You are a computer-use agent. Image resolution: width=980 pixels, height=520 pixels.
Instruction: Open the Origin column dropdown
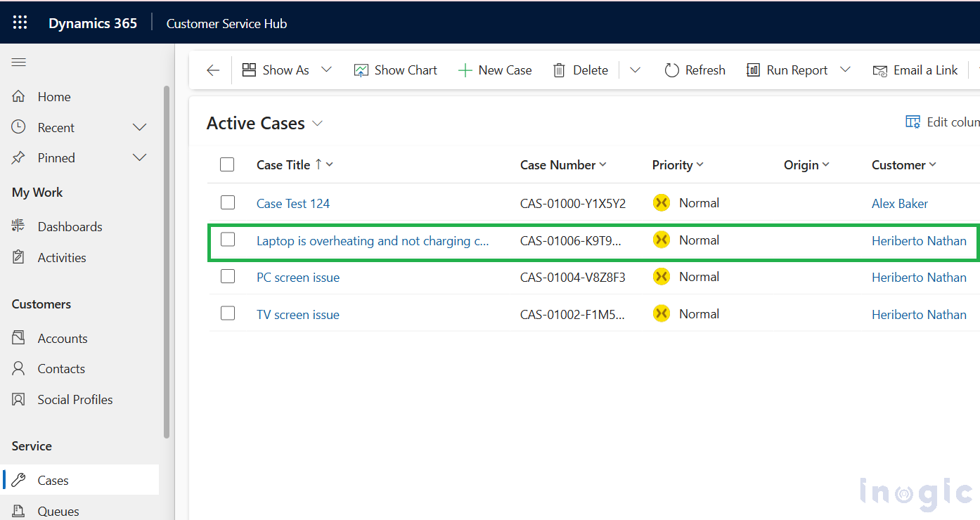pos(826,164)
